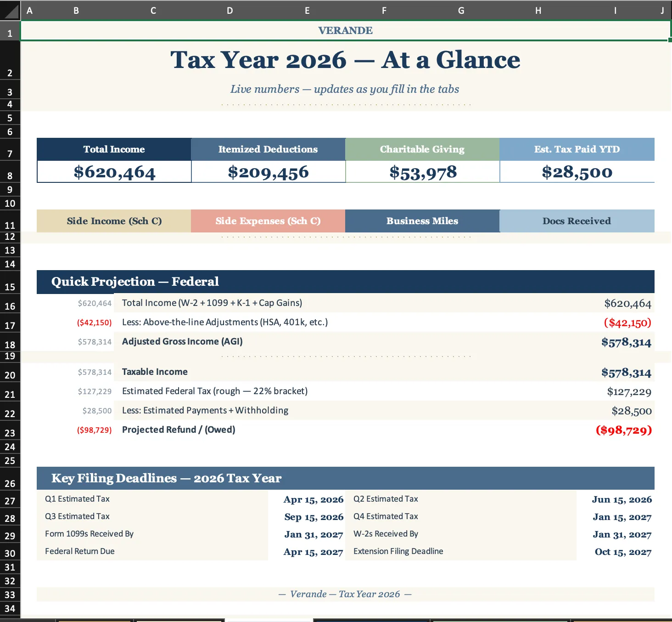The height and width of the screenshot is (622, 672).
Task: Click the 'Quick Projection — Federal' section header
Action: click(x=346, y=282)
